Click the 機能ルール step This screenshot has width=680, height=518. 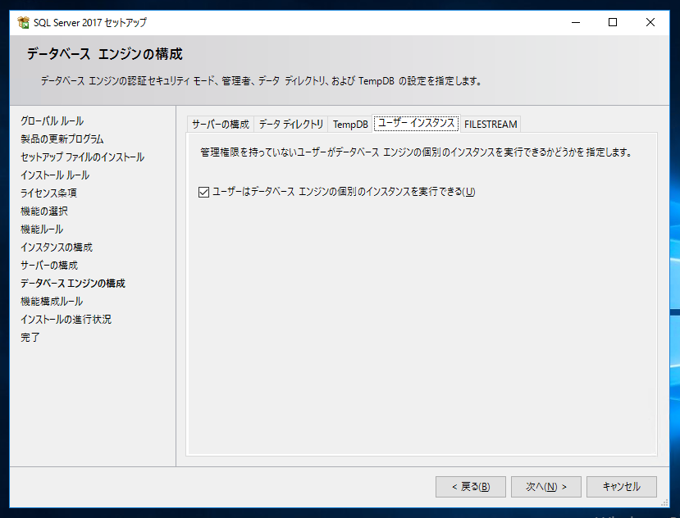pyautogui.click(x=42, y=229)
